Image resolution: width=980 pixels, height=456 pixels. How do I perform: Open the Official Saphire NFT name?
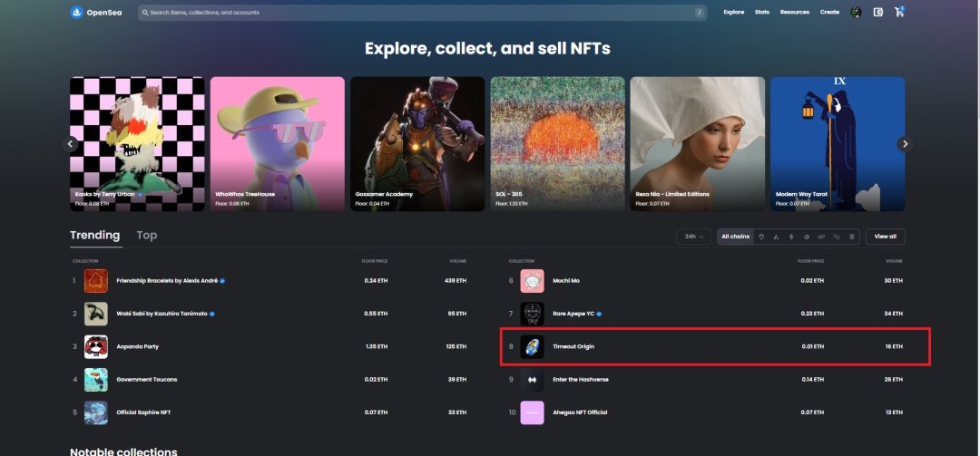pos(143,412)
